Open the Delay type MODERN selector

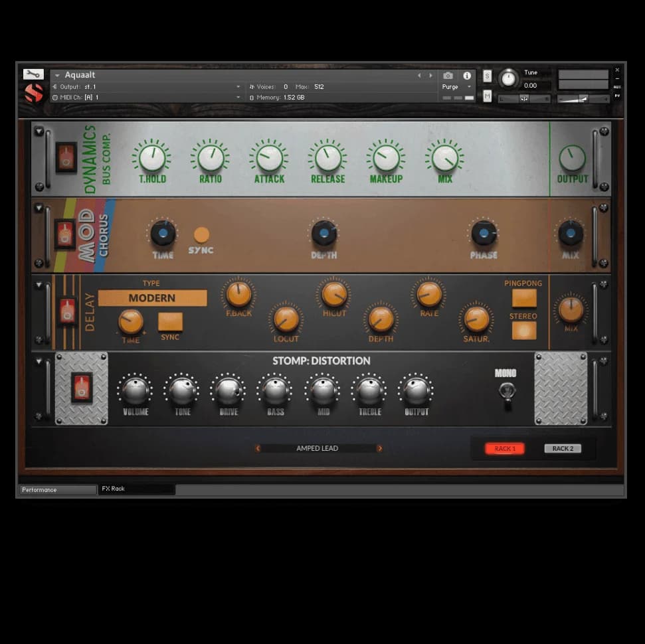[152, 298]
